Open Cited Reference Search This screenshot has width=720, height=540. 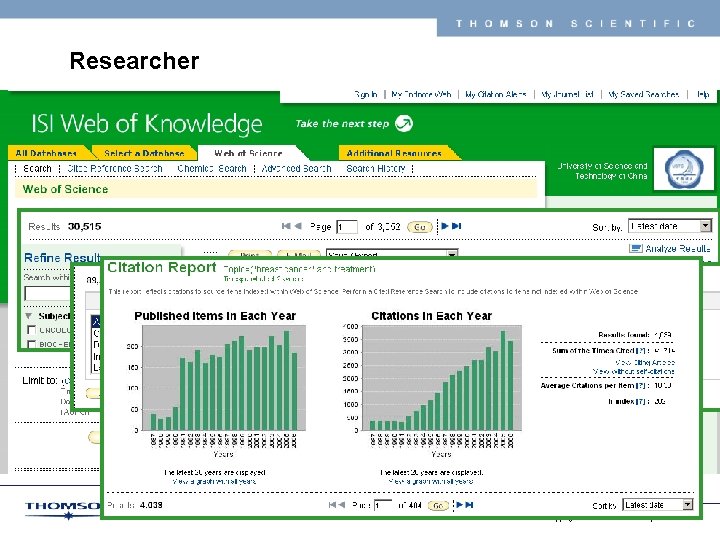[115, 169]
